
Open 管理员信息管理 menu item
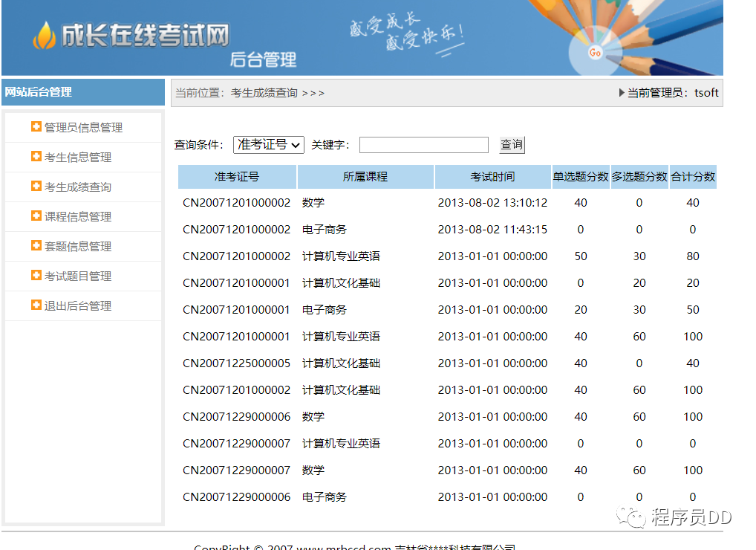83,127
